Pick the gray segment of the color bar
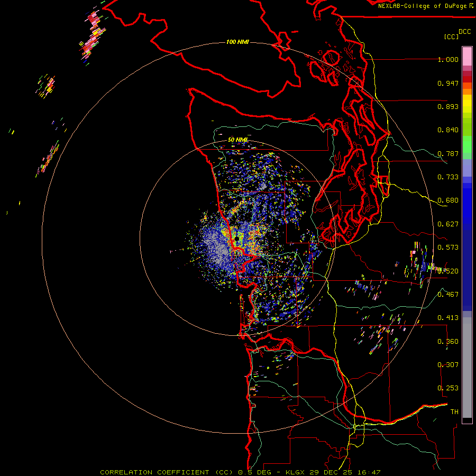 pyautogui.click(x=467, y=368)
